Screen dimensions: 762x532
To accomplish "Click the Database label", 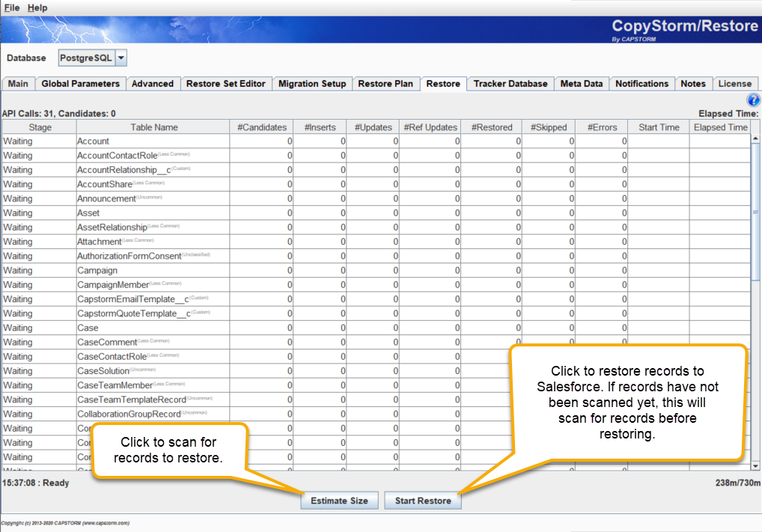I will click(26, 58).
